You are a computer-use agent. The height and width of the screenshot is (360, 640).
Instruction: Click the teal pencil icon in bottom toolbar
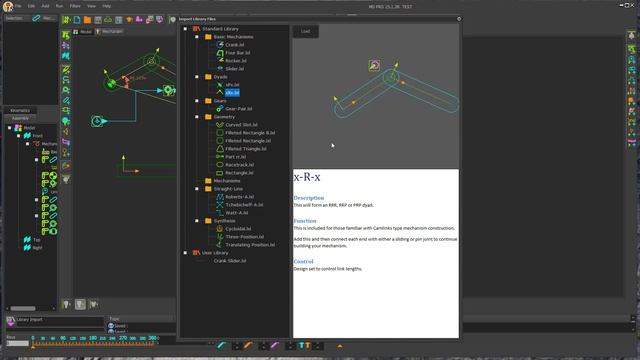[221, 346]
